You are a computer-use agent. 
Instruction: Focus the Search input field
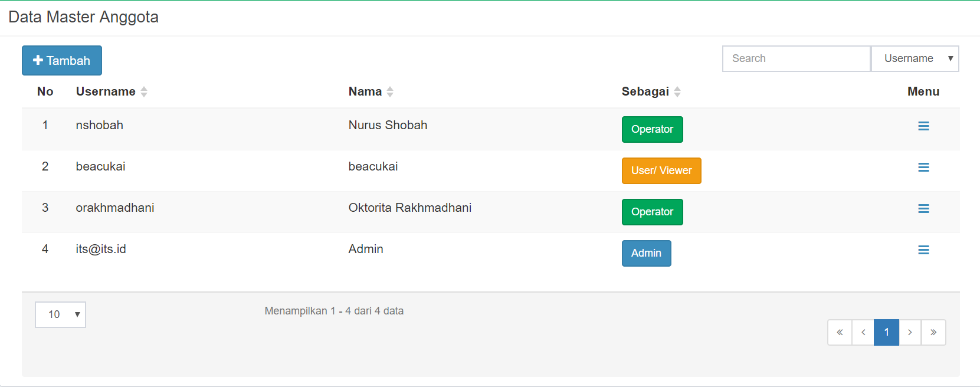[x=796, y=58]
